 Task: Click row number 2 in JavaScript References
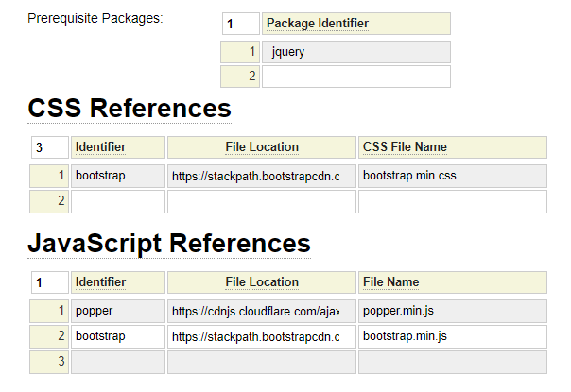[49, 336]
